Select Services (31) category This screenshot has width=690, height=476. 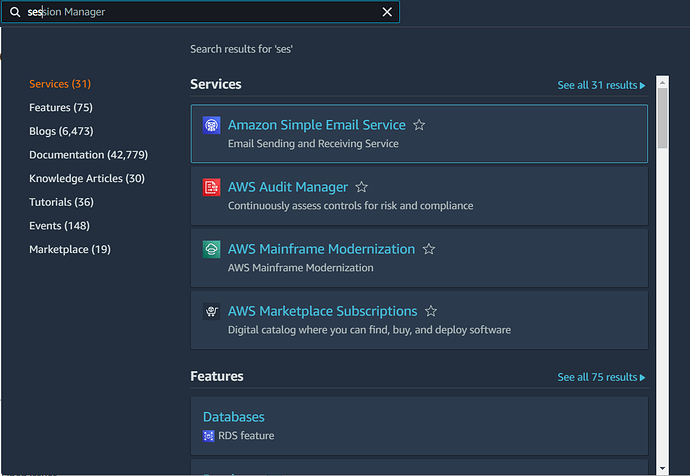[60, 84]
